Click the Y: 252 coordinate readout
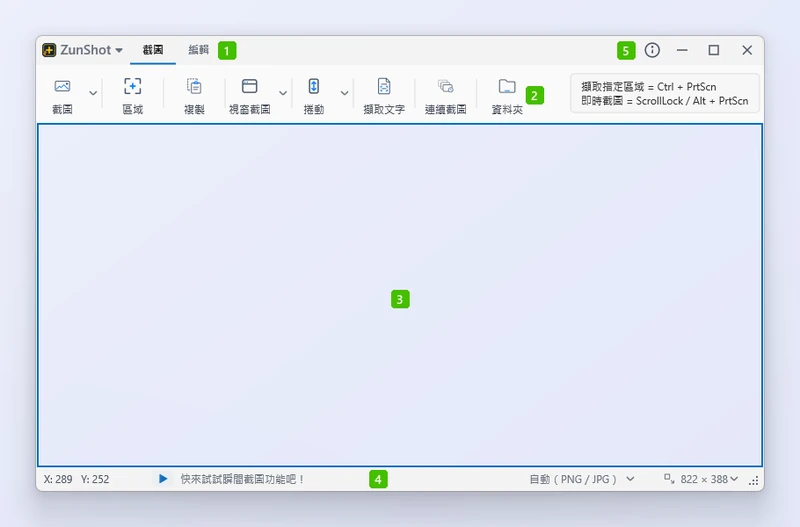 tap(95, 479)
